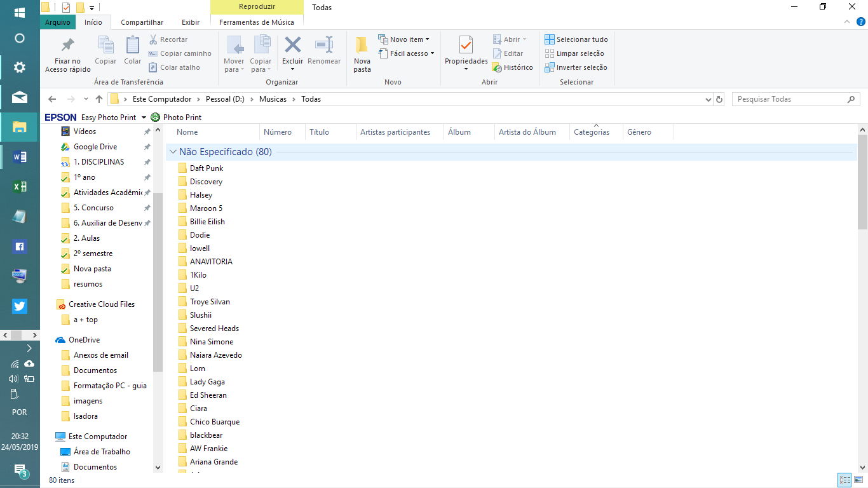Screen dimensions: 868x488
Task: Collapse the ribbon with chevron
Action: (x=847, y=22)
